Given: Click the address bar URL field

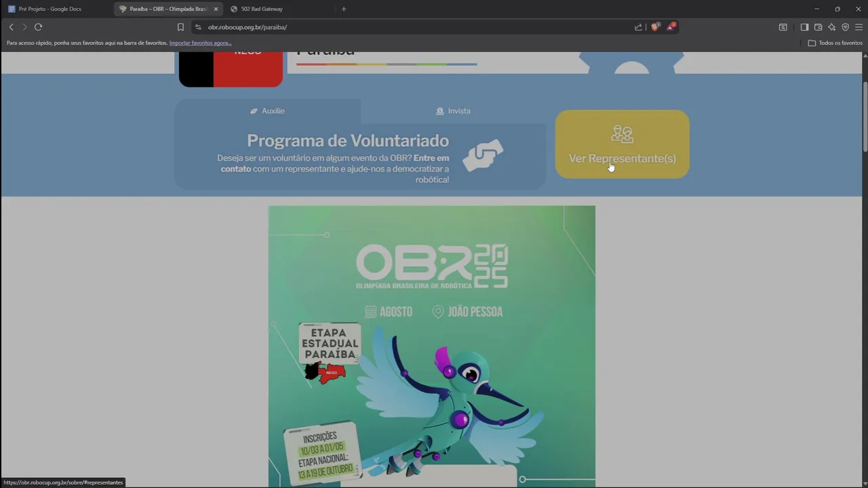Looking at the screenshot, I should [414, 27].
